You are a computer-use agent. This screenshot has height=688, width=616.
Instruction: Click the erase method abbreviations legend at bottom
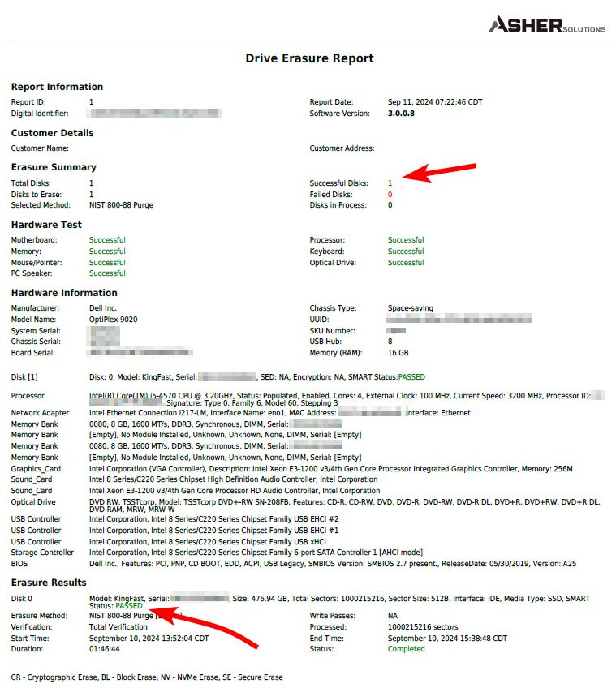pos(147,677)
